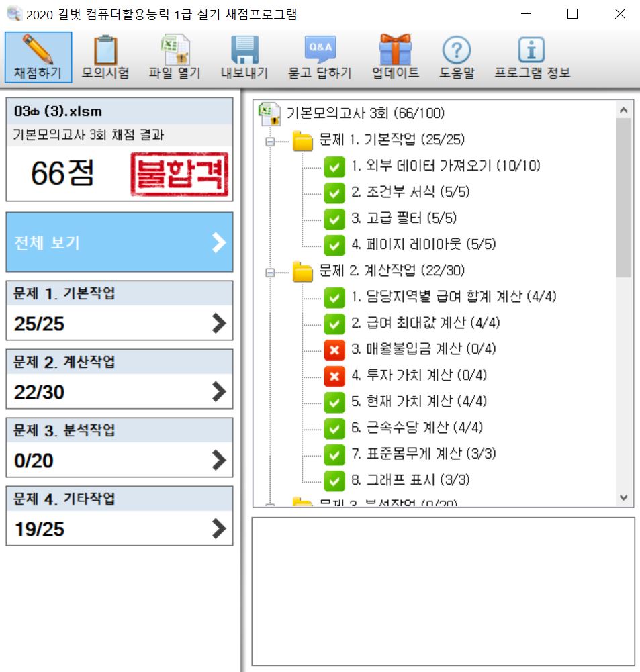Screen dimensions: 640x672
Task: Click inside the empty details box below
Action: coord(443,591)
